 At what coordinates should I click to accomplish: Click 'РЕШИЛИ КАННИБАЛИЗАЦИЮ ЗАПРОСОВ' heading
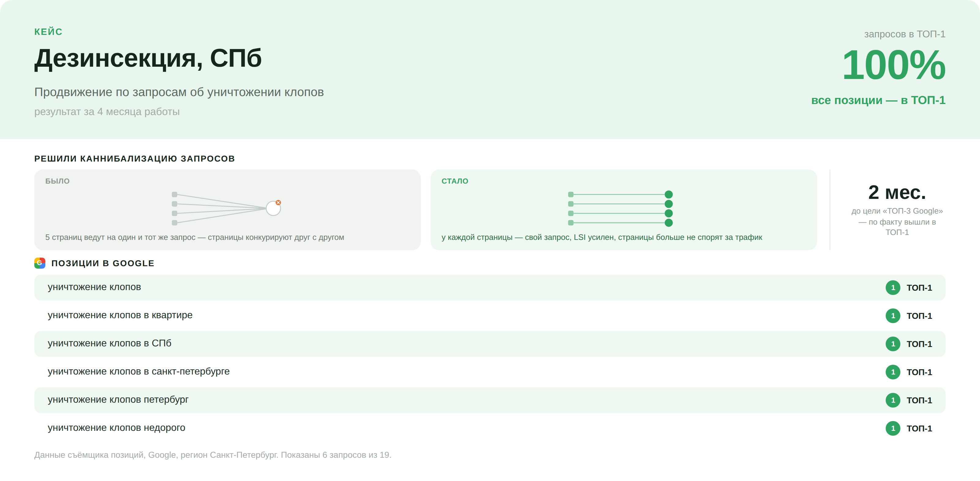tap(134, 159)
